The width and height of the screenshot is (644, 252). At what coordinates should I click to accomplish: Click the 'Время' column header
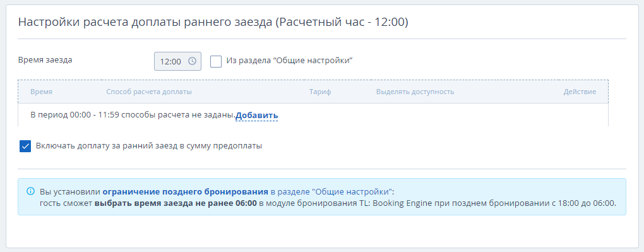pyautogui.click(x=41, y=92)
